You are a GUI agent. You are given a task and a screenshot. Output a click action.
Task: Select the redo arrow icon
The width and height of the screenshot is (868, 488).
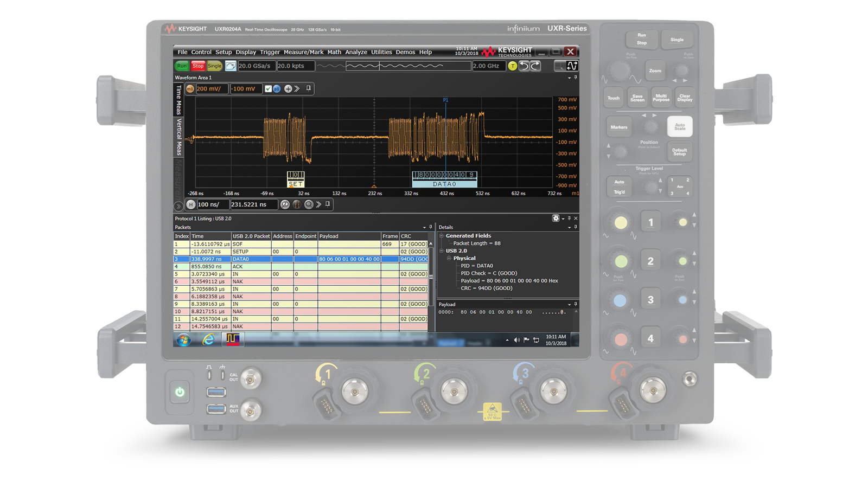(534, 66)
